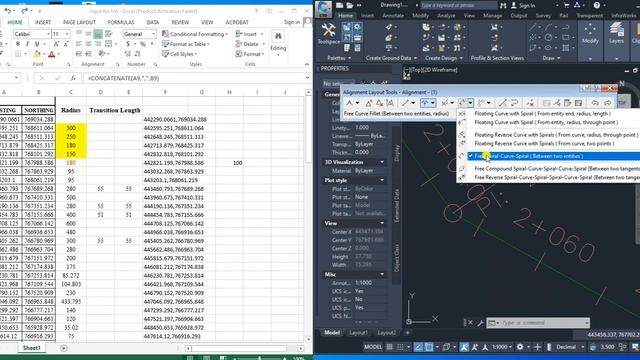Click the Excel undo arrow in quick access
This screenshot has width=640, height=360.
(7, 11)
